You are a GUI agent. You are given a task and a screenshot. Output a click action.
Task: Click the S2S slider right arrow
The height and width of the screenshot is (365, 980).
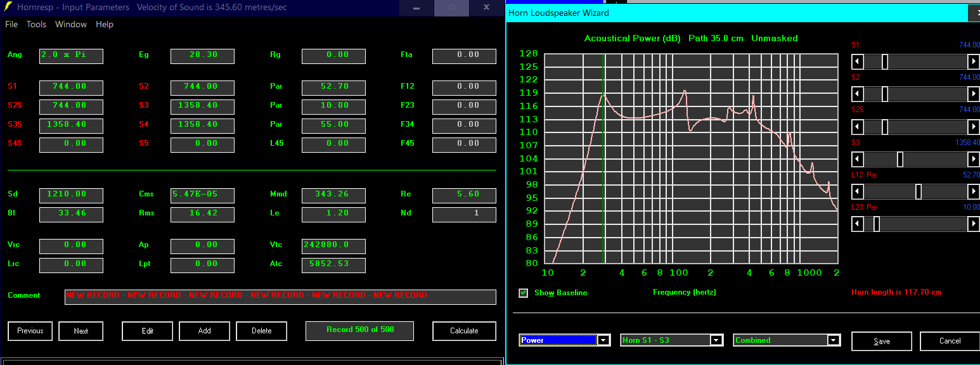[x=973, y=127]
